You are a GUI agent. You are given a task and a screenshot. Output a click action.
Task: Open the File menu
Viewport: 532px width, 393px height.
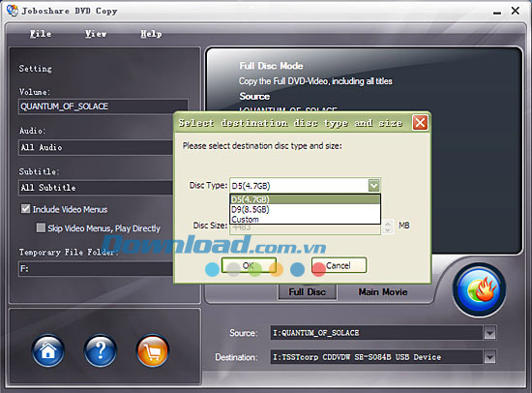click(41, 34)
